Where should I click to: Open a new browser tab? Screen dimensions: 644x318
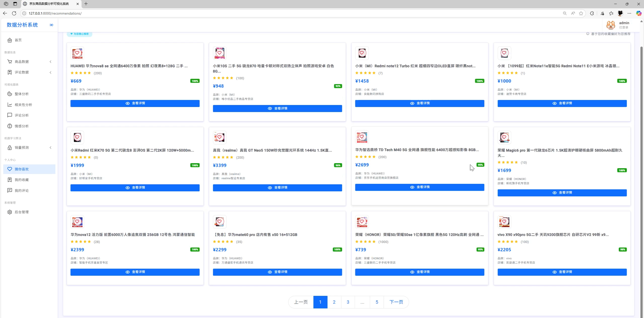click(x=86, y=4)
